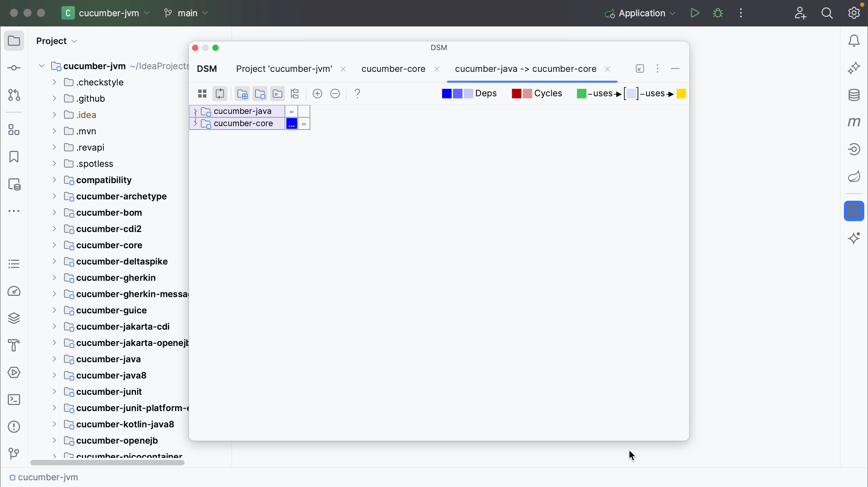Click the add dependency icon in DSM
The image size is (868, 487).
[318, 94]
